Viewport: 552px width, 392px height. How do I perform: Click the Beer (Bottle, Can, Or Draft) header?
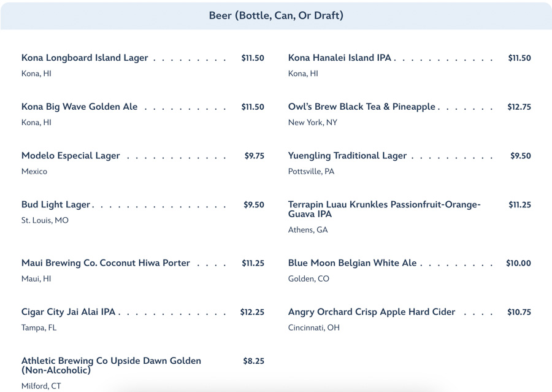tap(276, 15)
